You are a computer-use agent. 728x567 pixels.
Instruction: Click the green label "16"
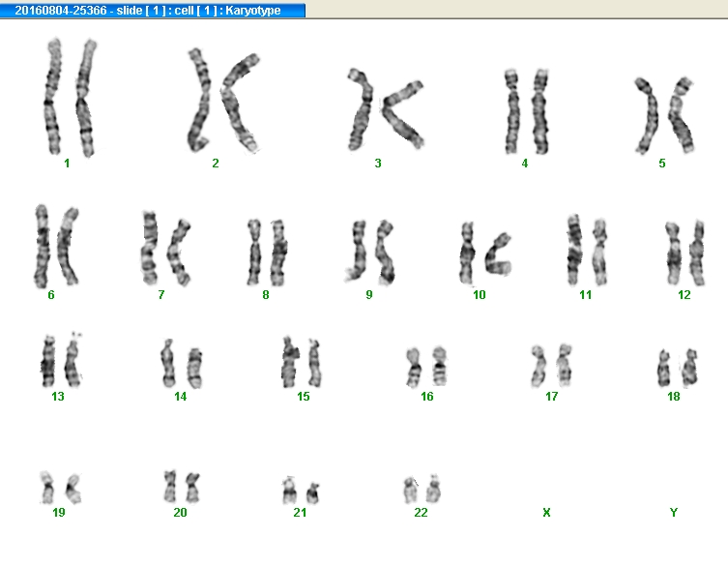(x=427, y=397)
